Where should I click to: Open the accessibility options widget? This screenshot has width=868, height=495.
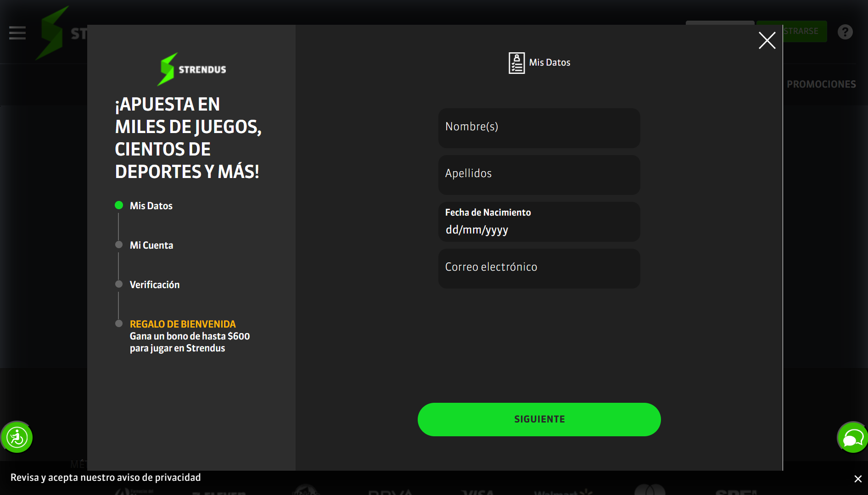pos(17,437)
